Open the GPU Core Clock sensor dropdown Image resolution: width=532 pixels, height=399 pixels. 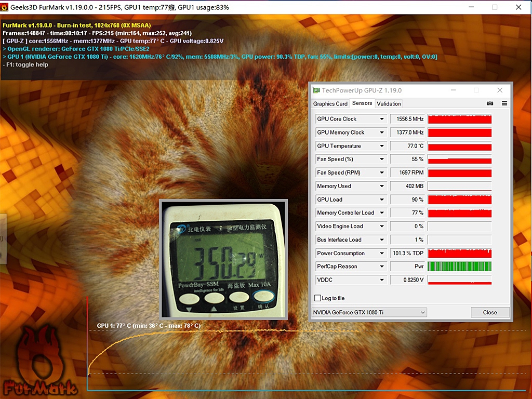coord(382,119)
